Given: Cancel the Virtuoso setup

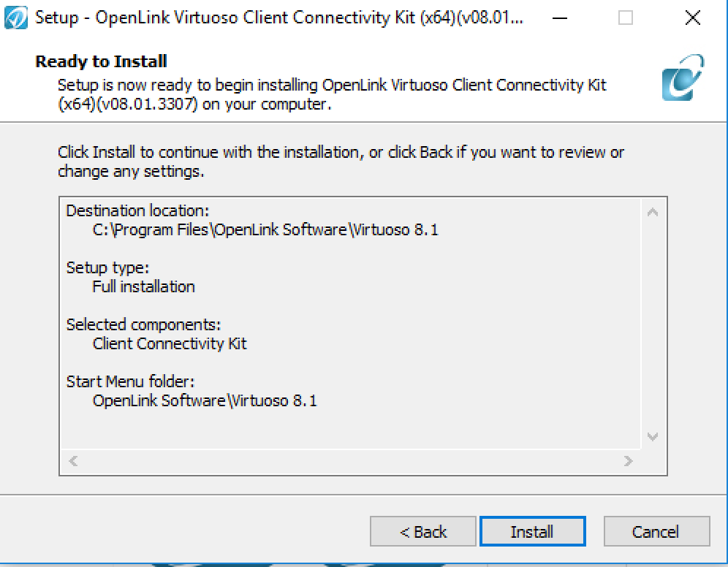Looking at the screenshot, I should pos(656,531).
